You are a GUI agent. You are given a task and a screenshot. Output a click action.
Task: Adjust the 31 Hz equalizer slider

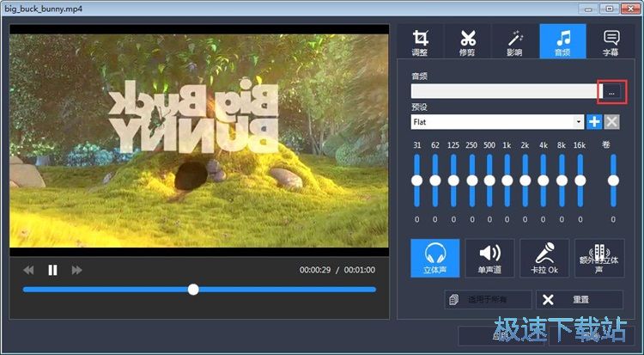coord(416,181)
